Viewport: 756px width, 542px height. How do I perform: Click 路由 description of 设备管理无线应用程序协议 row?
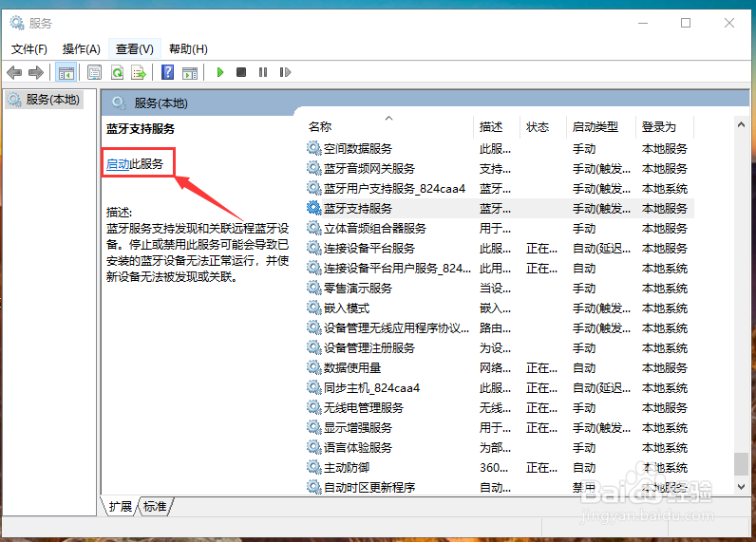(495, 328)
